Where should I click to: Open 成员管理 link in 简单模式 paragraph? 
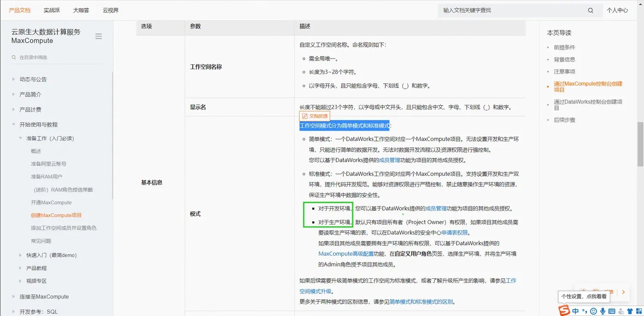pyautogui.click(x=389, y=160)
